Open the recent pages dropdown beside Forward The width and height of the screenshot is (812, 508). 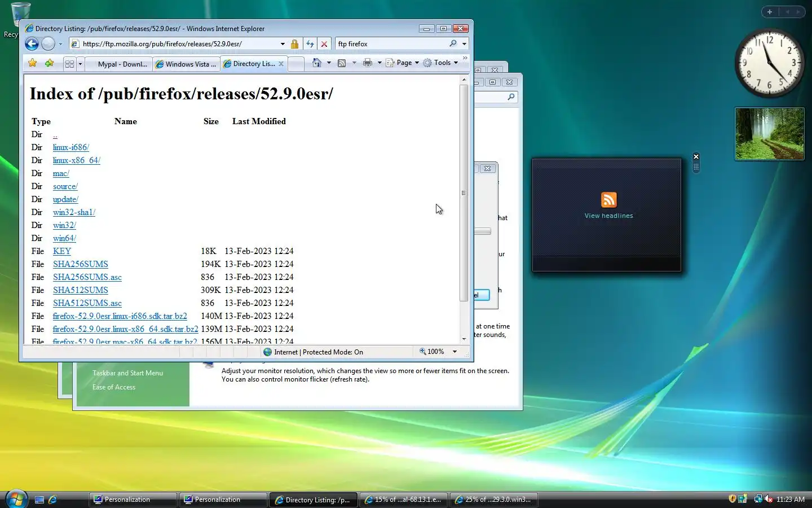tap(60, 44)
